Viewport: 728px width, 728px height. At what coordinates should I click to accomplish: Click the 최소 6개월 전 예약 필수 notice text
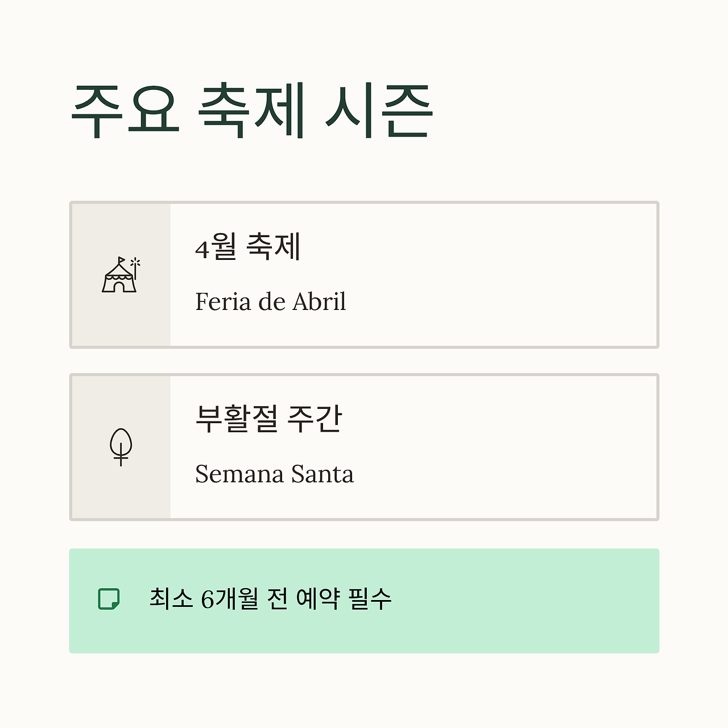coord(270,598)
